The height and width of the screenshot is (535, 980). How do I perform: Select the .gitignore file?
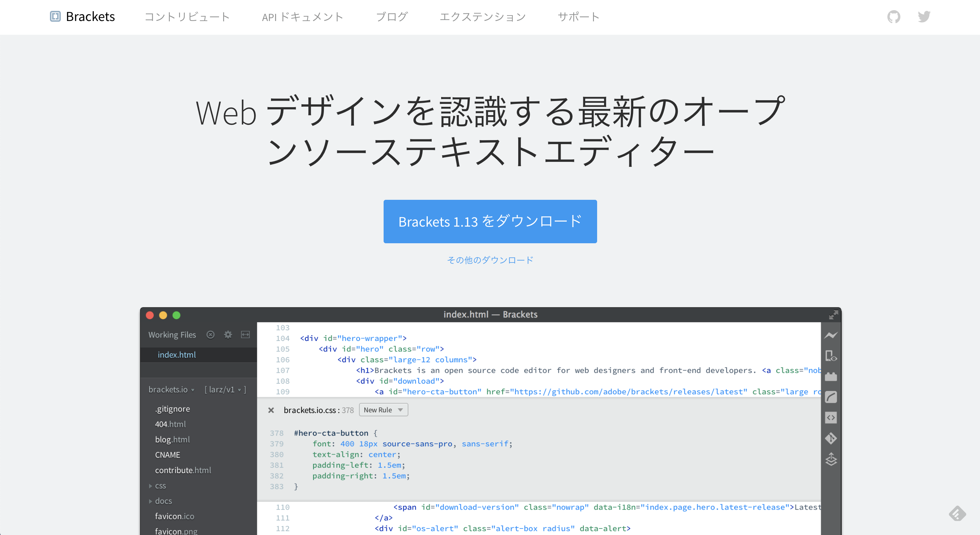point(172,409)
